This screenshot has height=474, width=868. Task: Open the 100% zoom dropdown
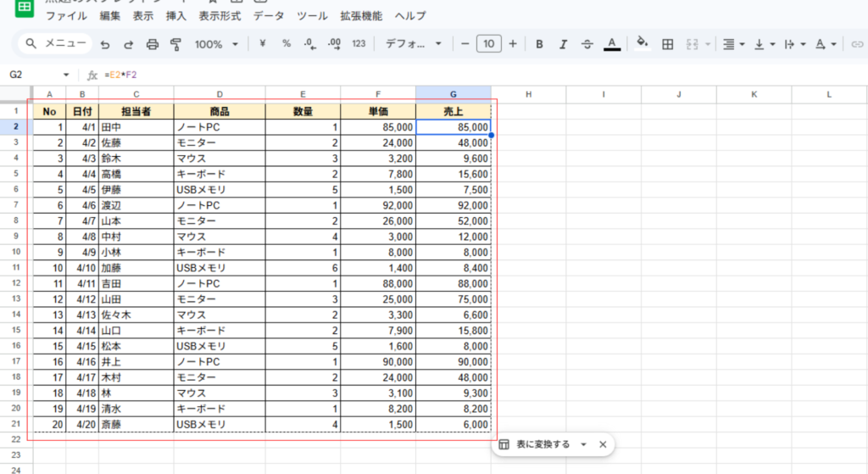click(x=216, y=44)
